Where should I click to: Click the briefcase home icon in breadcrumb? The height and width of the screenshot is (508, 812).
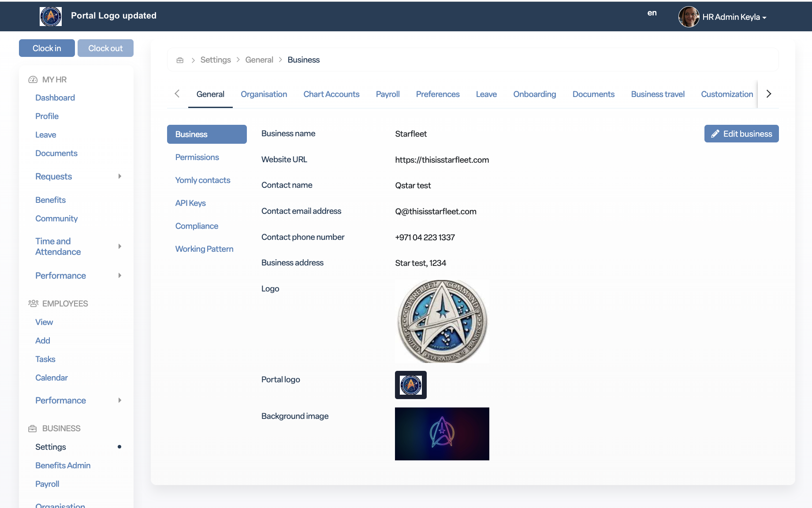click(x=180, y=60)
